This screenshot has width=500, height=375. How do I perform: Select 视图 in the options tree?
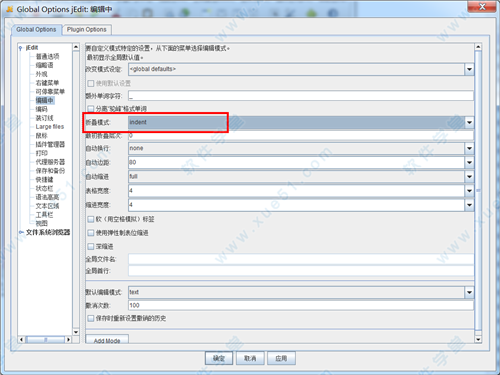[x=41, y=223]
